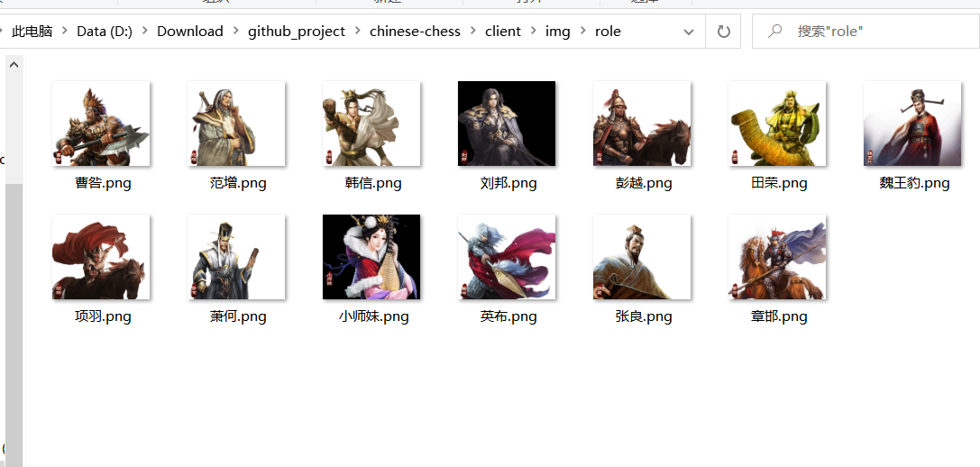Click the file name 彭越.png

(644, 183)
